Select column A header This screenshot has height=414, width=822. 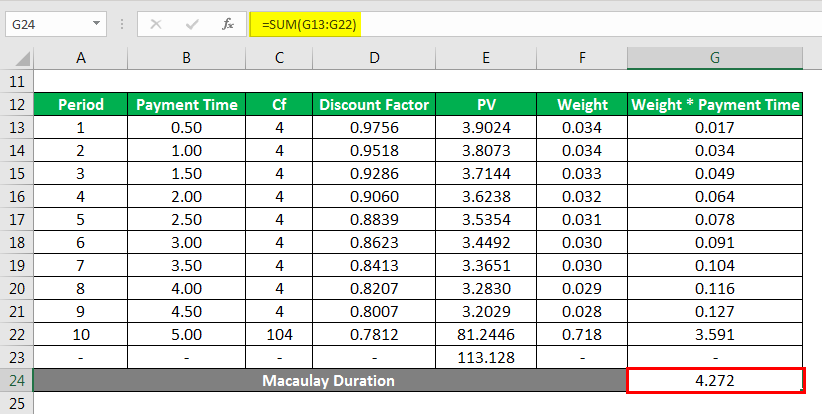(81, 58)
